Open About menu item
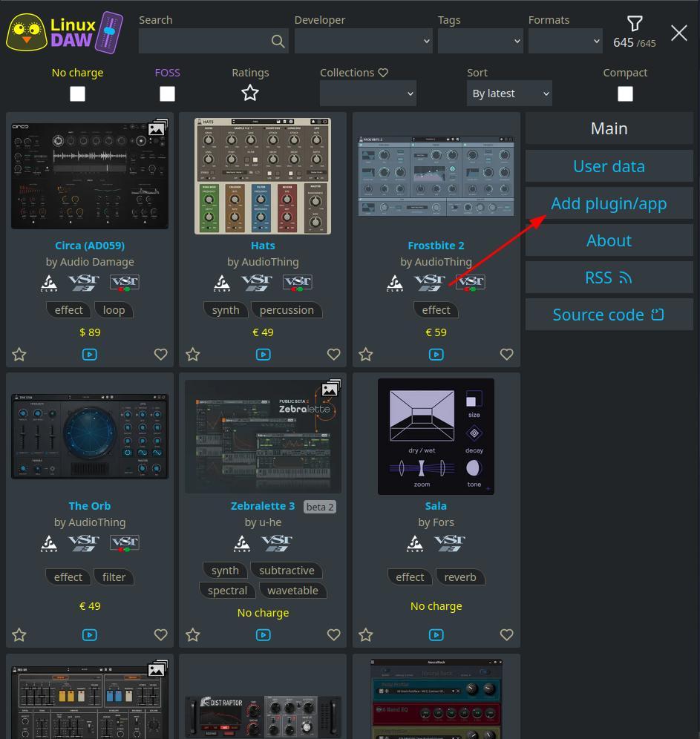This screenshot has width=700, height=739. pyautogui.click(x=609, y=241)
